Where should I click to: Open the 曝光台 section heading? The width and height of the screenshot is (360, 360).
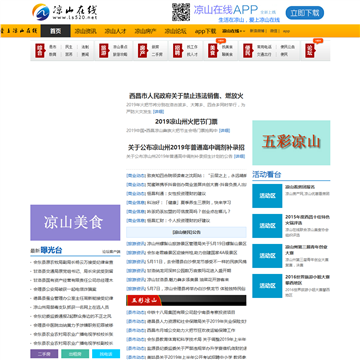coord(51,250)
